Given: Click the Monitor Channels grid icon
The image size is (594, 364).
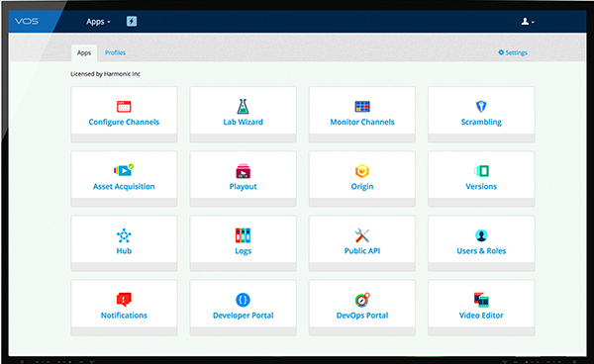Looking at the screenshot, I should click(362, 107).
